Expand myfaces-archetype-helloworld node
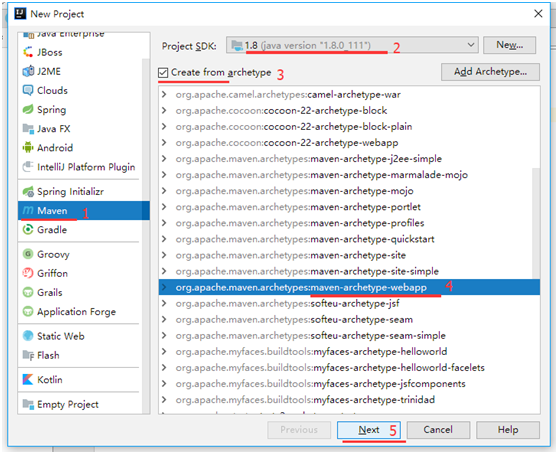This screenshot has width=558, height=454. [x=164, y=352]
